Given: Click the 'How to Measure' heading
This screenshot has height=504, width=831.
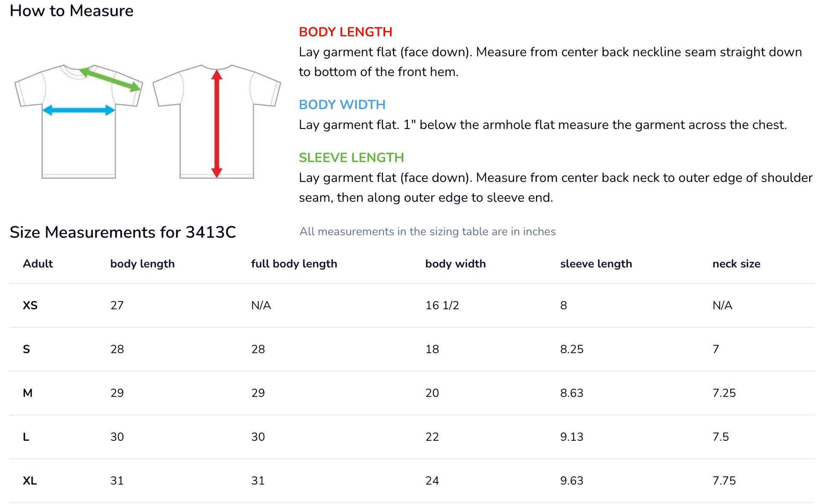Looking at the screenshot, I should (72, 11).
